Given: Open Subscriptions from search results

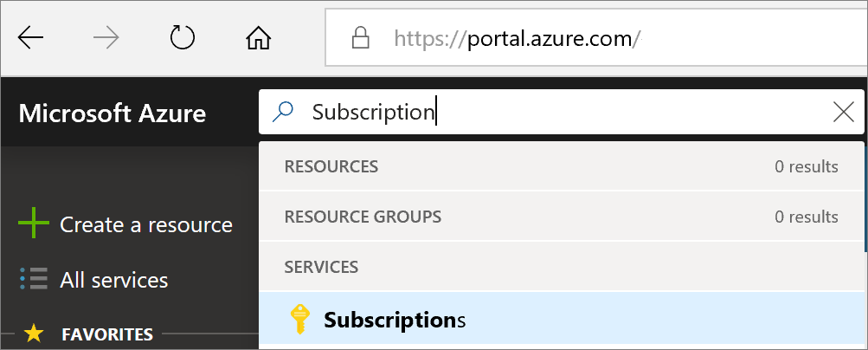Looking at the screenshot, I should point(395,321).
